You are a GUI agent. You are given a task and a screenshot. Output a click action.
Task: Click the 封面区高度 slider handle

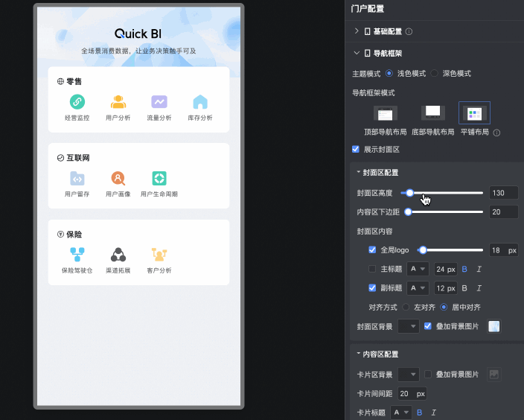(x=409, y=193)
